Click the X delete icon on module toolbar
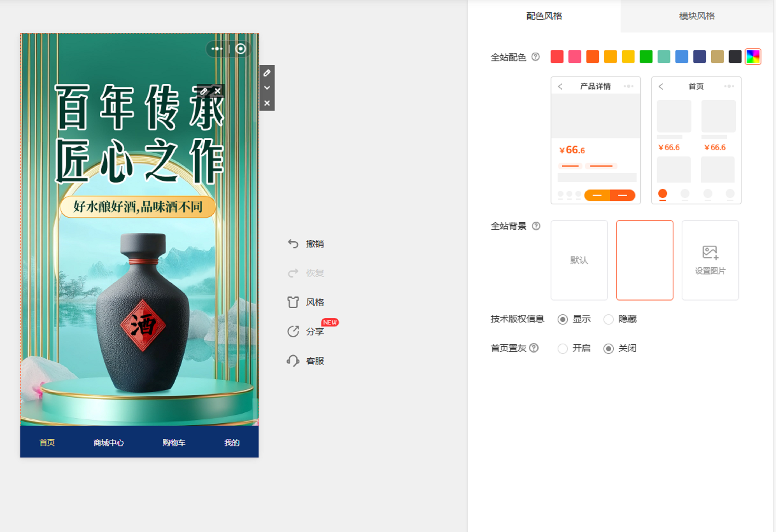This screenshot has height=532, width=776. (x=267, y=103)
